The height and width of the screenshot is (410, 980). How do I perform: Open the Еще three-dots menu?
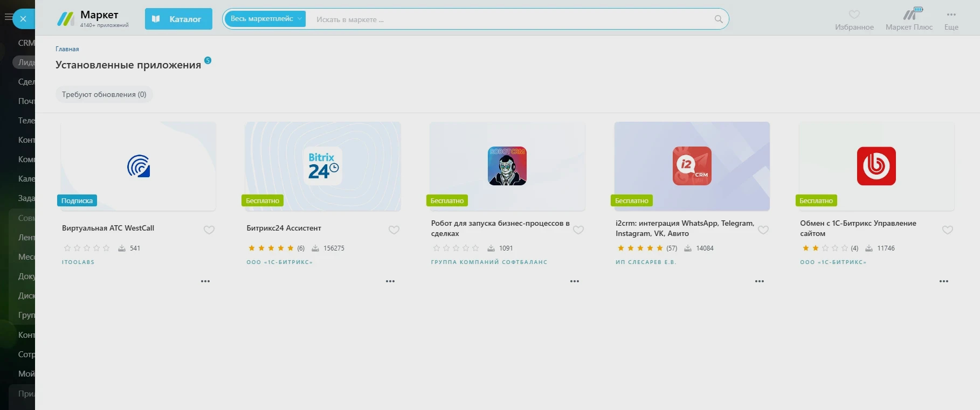(x=951, y=19)
